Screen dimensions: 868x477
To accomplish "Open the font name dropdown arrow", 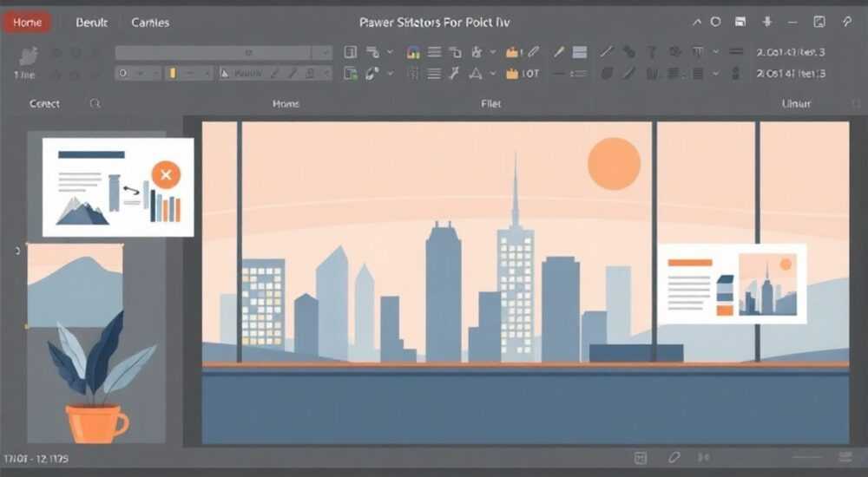I will 323,53.
